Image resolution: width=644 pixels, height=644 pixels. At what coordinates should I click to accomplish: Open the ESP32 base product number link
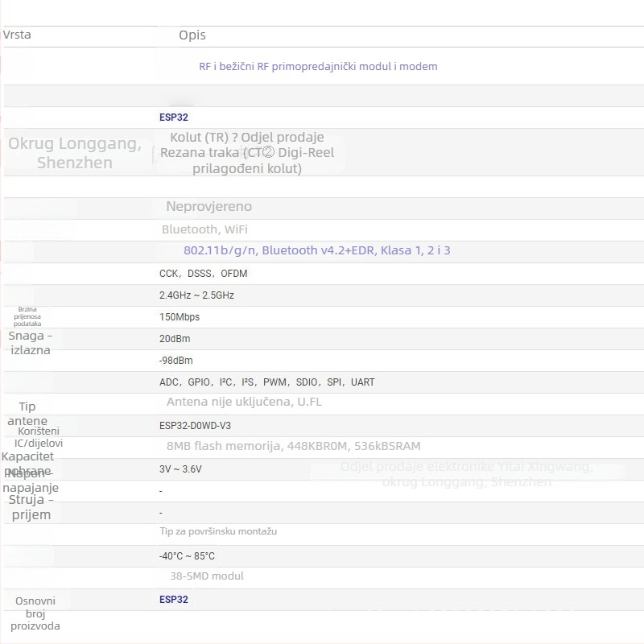click(174, 599)
